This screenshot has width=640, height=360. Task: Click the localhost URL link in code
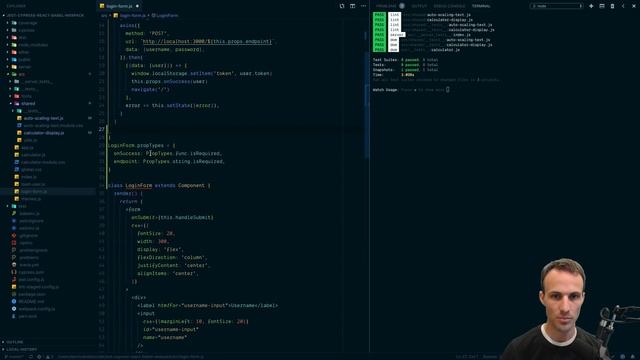207,42
